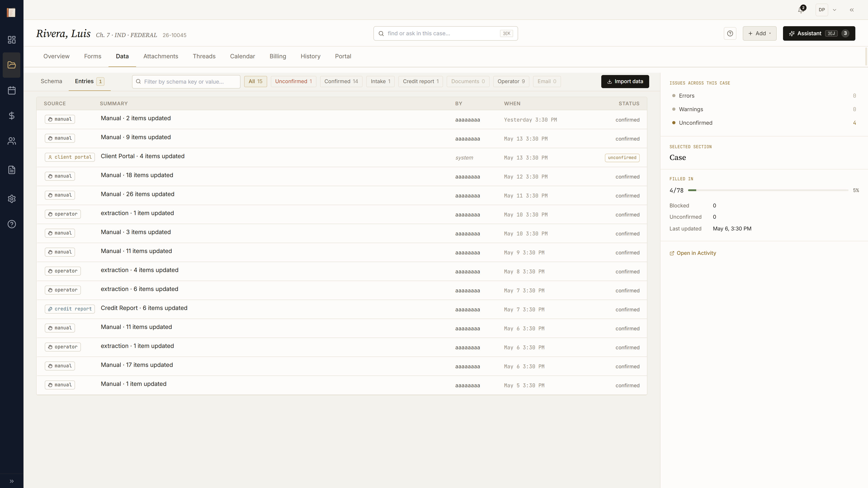
Task: Focus the find or ask search field
Action: (x=446, y=33)
